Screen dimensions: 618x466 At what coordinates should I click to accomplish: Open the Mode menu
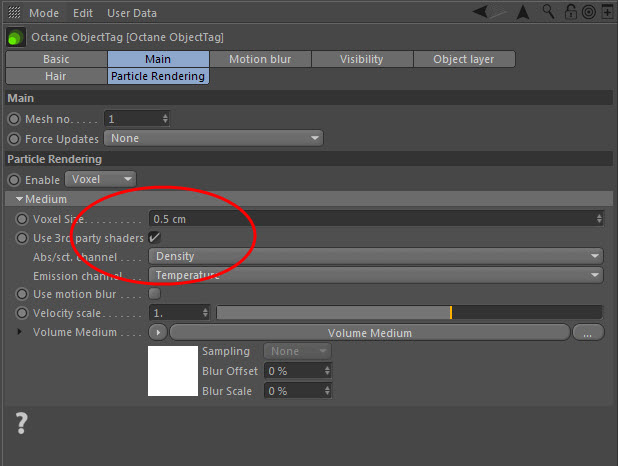[x=44, y=13]
